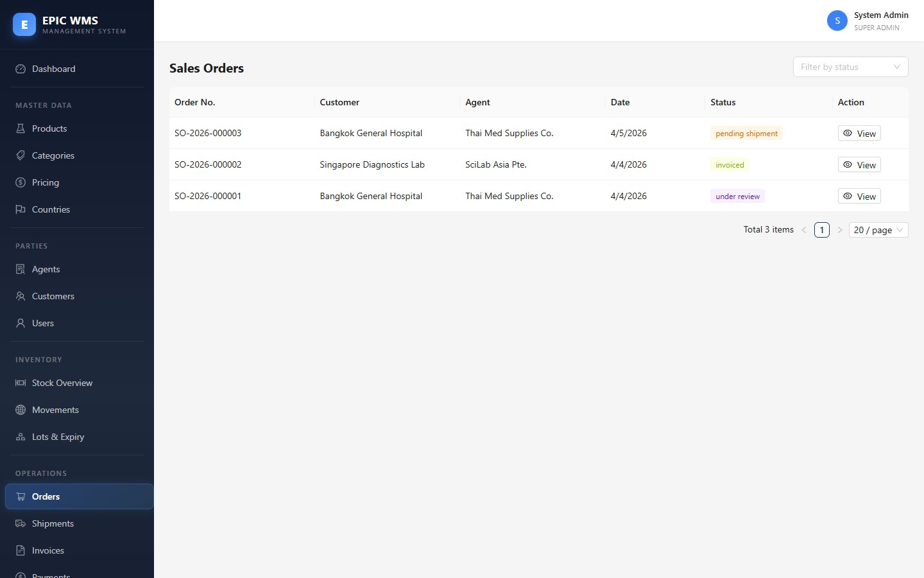Image resolution: width=924 pixels, height=578 pixels.
Task: Click the Countries flag icon
Action: [x=21, y=209]
